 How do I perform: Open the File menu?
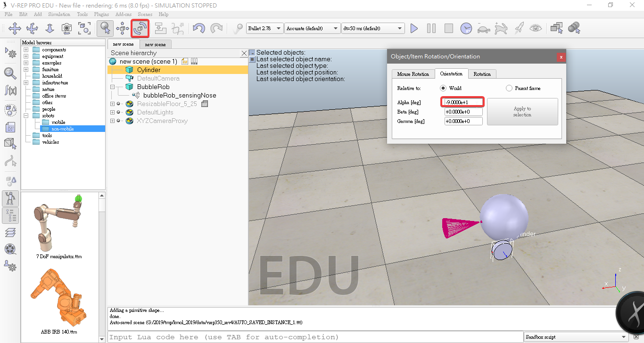click(8, 15)
